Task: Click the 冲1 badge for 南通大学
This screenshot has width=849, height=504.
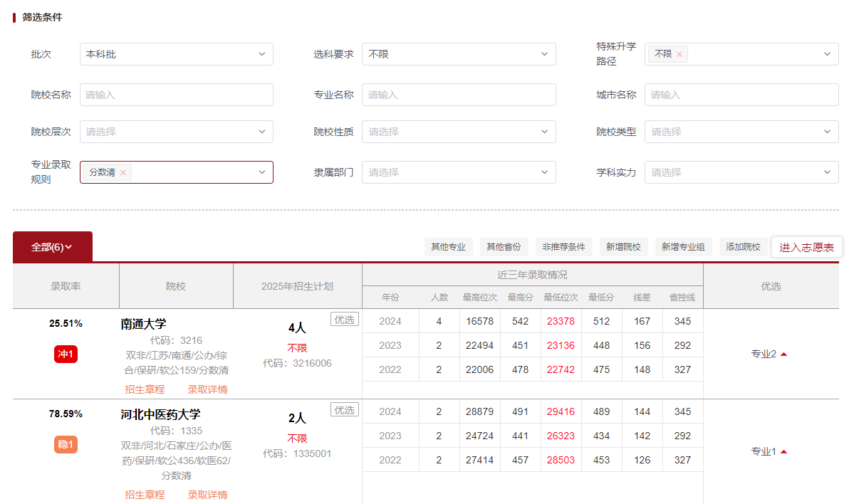Action: 66,354
